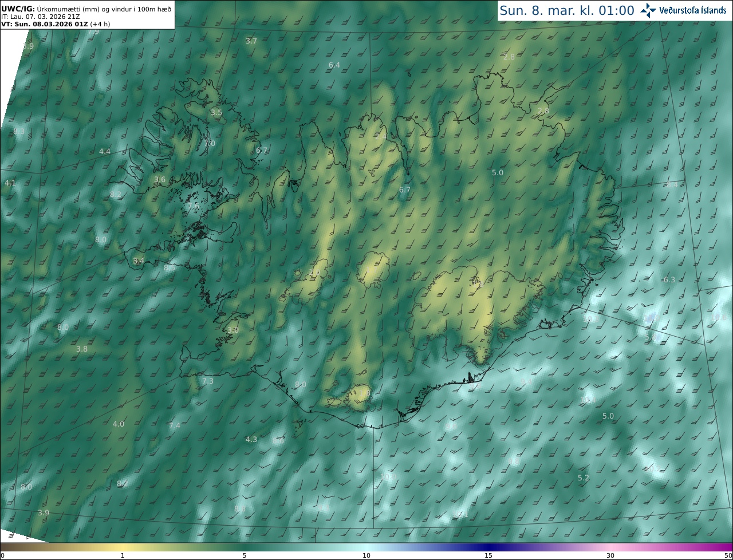Click the 3.6 value on the map
The width and height of the screenshot is (733, 560).
[x=160, y=179]
